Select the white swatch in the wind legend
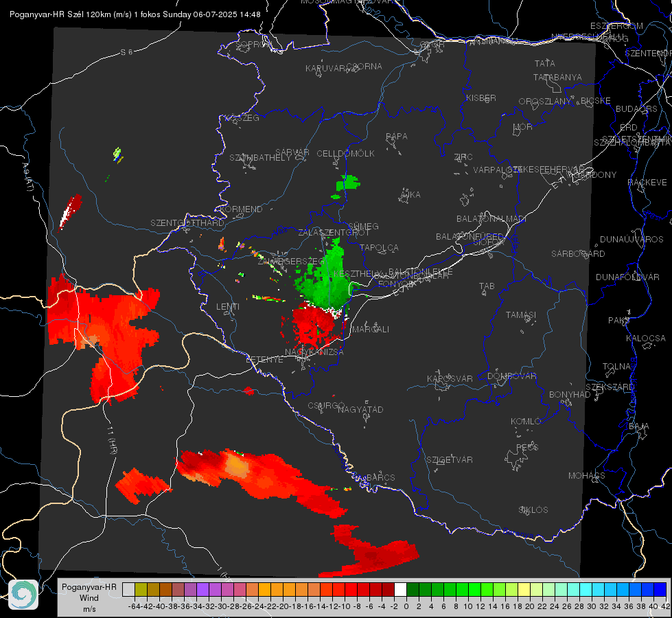The image size is (672, 618). tap(400, 590)
